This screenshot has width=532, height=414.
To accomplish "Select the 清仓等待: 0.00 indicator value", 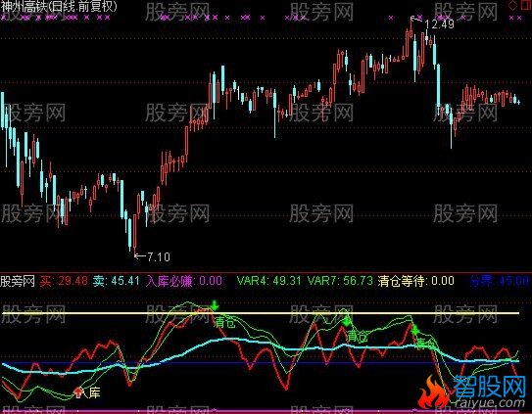I will tap(416, 281).
